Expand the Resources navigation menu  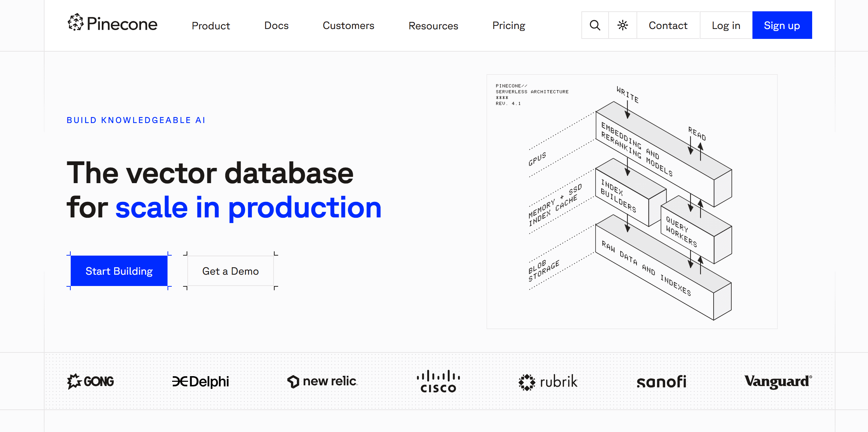(433, 25)
